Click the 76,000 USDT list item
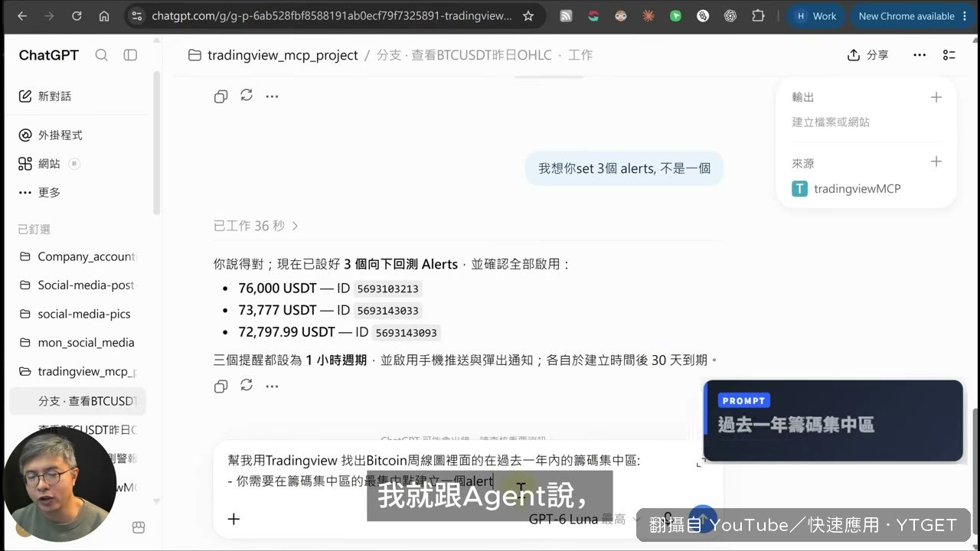Screen dimensions: 980x551 pos(329,289)
